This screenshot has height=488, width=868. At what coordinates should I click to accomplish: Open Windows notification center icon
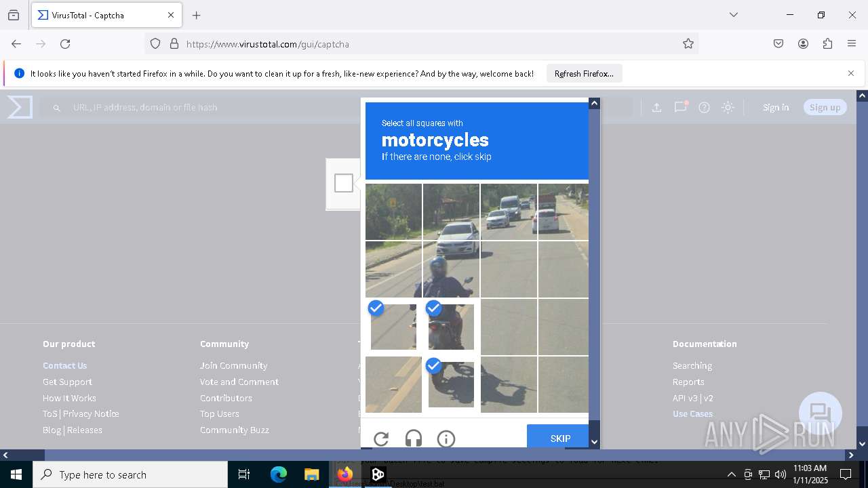coord(846,474)
